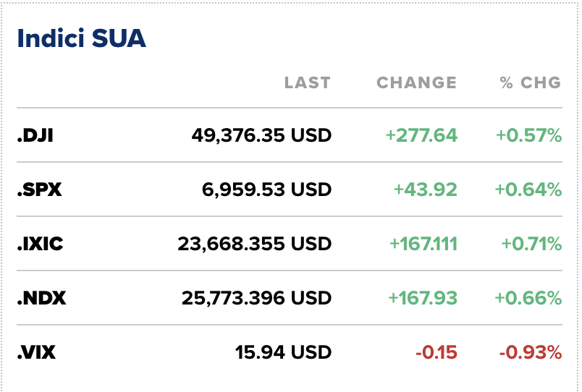Select the .SPX last price 6,959.53 USD

[266, 189]
